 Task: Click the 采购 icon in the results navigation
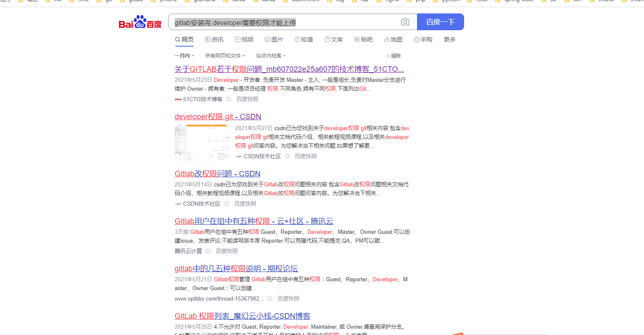pos(417,39)
